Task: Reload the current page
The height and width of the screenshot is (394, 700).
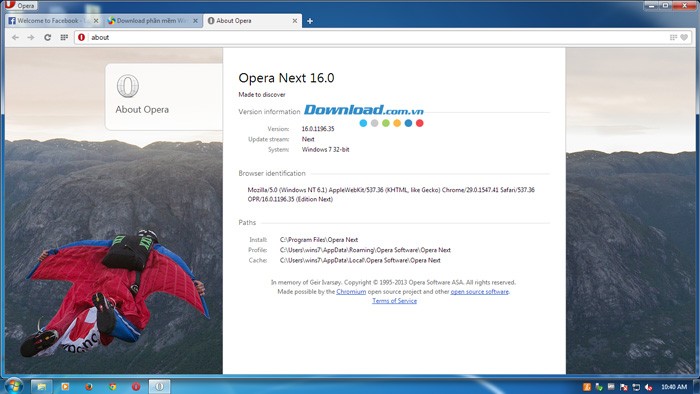Action: pos(47,37)
